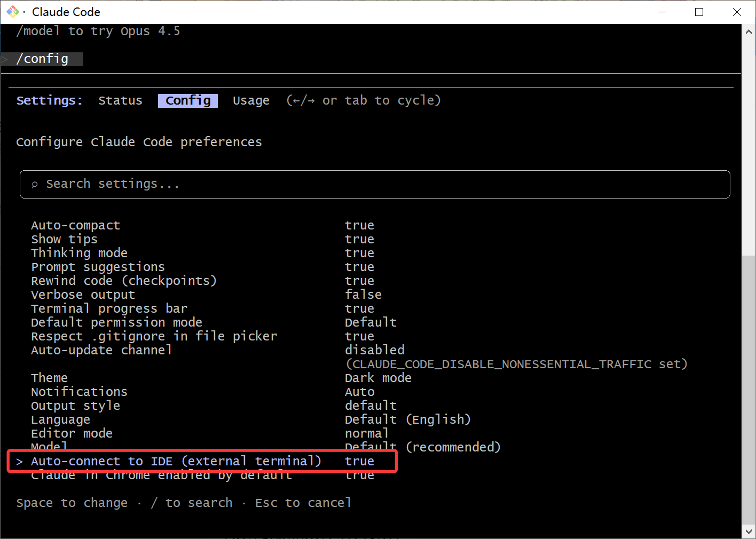Click the '/ to search' hint text
The width and height of the screenshot is (756, 539).
click(x=192, y=503)
